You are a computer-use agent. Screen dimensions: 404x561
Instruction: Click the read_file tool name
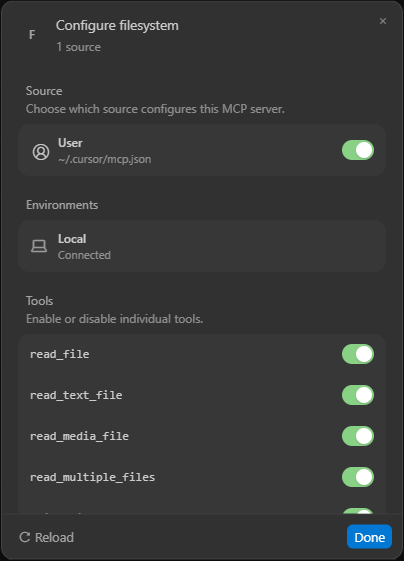click(x=60, y=354)
